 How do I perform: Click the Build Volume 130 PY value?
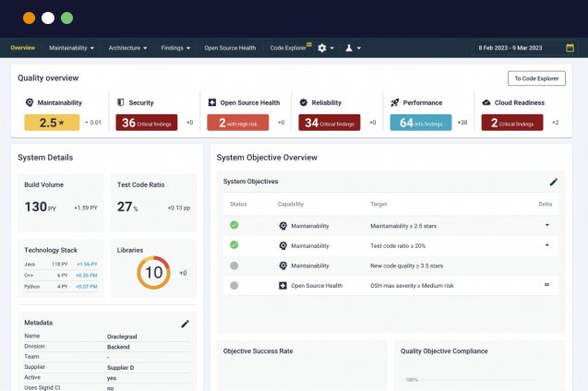(x=40, y=207)
